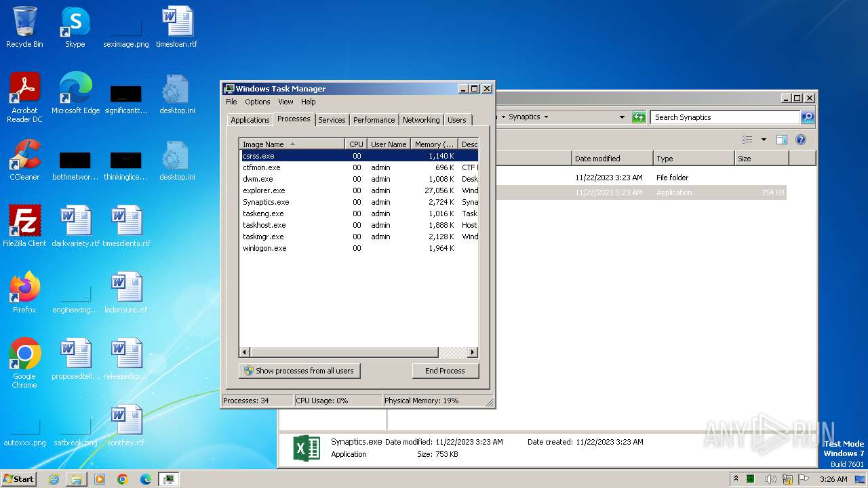Open the Skype desktop shortcut
Screen dimensions: 868x488
pyautogui.click(x=75, y=27)
